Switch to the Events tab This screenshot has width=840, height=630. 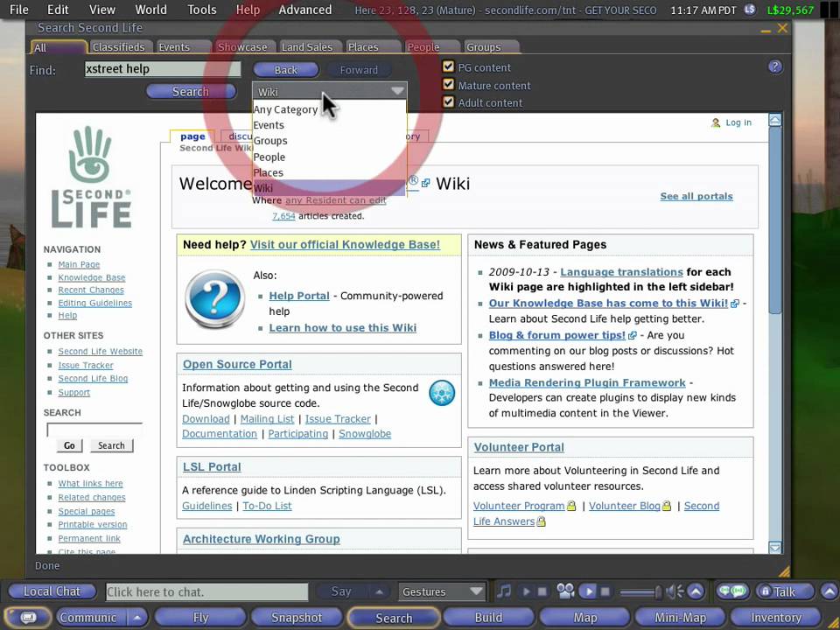click(x=182, y=47)
